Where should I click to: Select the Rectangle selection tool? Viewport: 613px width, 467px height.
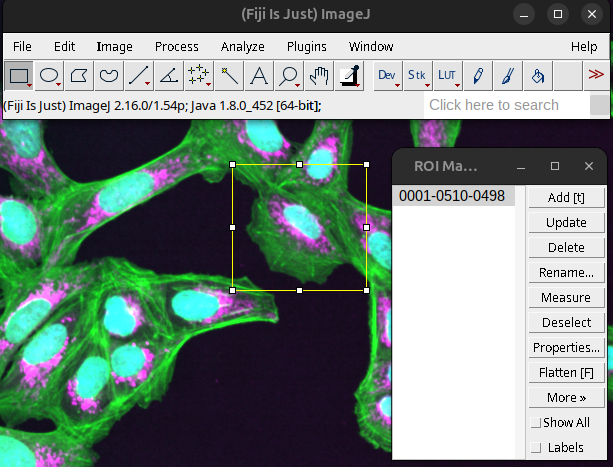(19, 75)
